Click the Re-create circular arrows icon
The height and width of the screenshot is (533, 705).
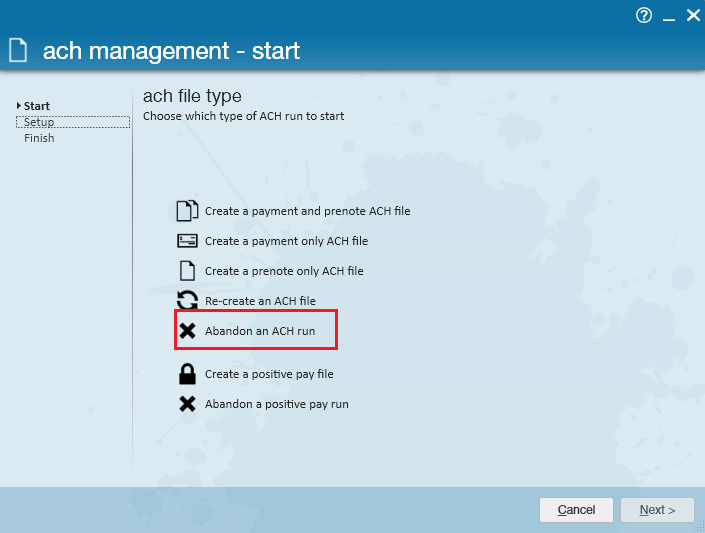point(187,300)
